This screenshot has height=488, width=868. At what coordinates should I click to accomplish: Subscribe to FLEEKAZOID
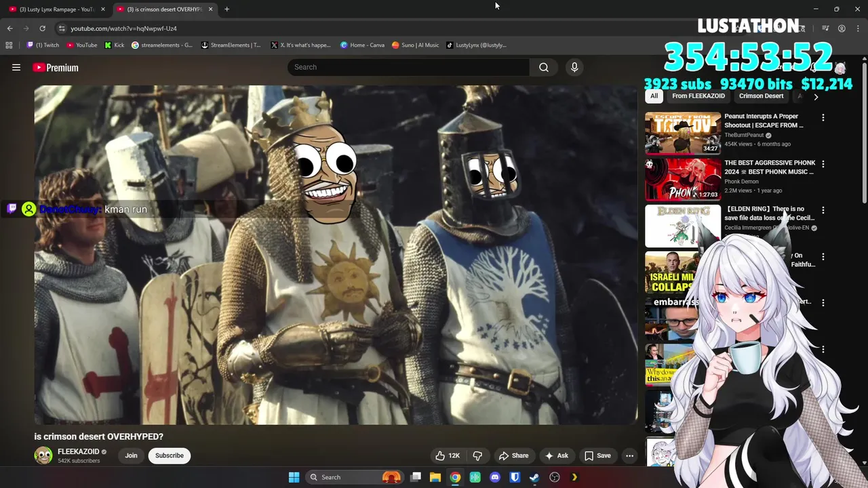pos(170,455)
